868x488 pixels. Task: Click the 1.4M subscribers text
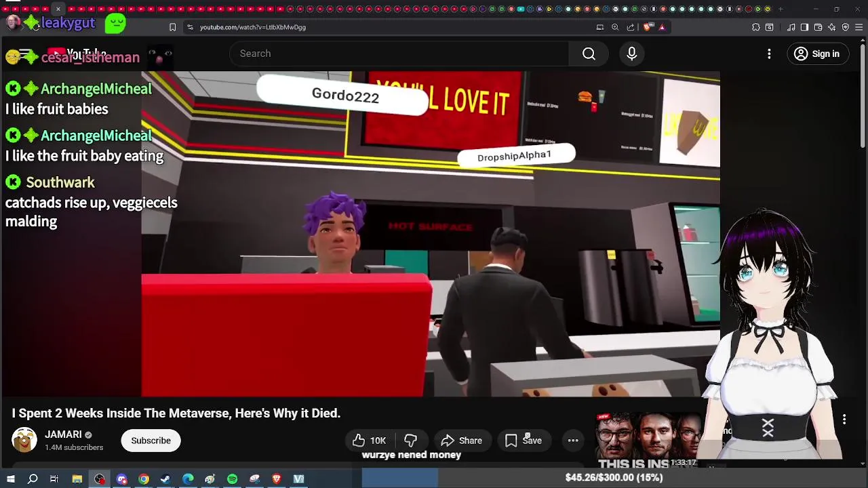pos(74,447)
